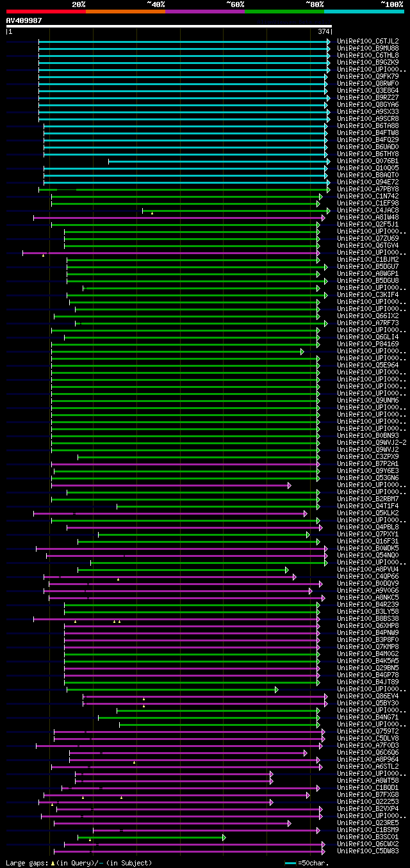Click the UniRef100_A9SX33 label
This screenshot has height=868, width=410.
(x=368, y=111)
